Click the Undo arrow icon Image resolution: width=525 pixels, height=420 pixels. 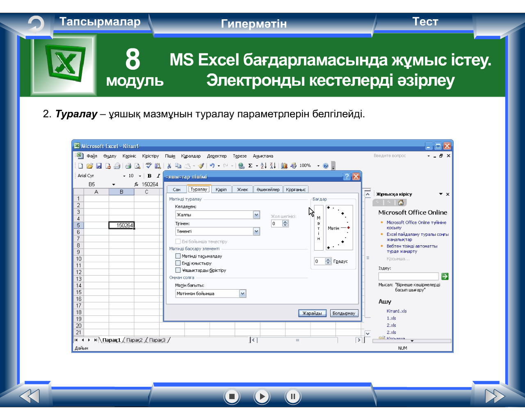(212, 166)
